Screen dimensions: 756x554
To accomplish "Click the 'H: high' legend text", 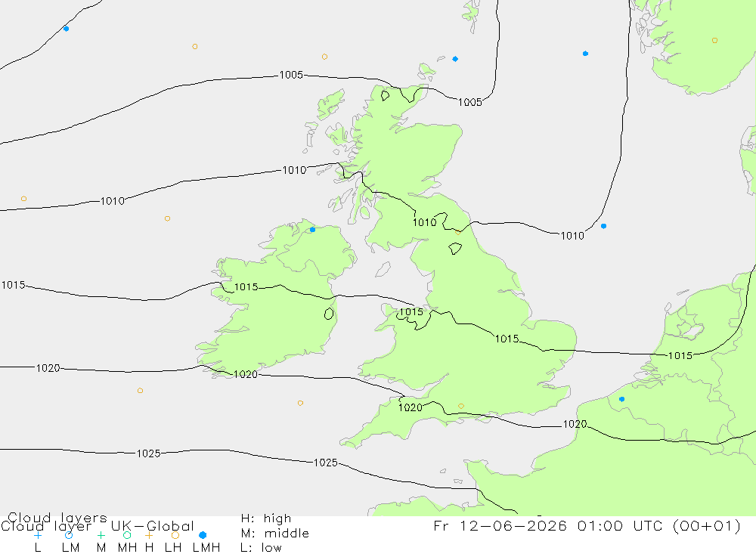I will tap(266, 518).
